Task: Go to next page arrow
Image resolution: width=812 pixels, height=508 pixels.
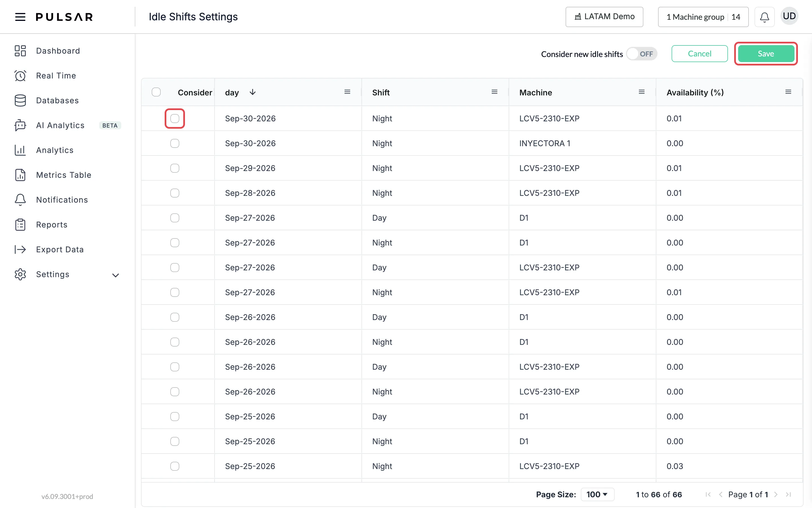Action: click(776, 494)
